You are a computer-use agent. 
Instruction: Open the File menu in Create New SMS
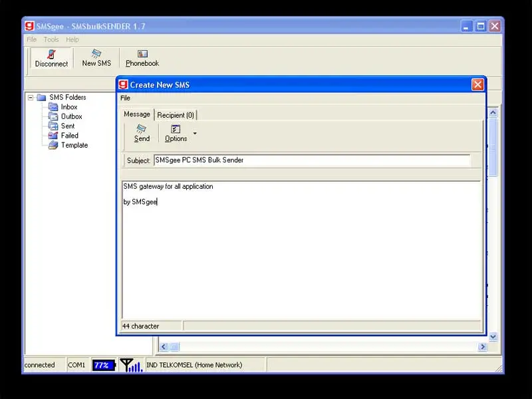(x=126, y=98)
